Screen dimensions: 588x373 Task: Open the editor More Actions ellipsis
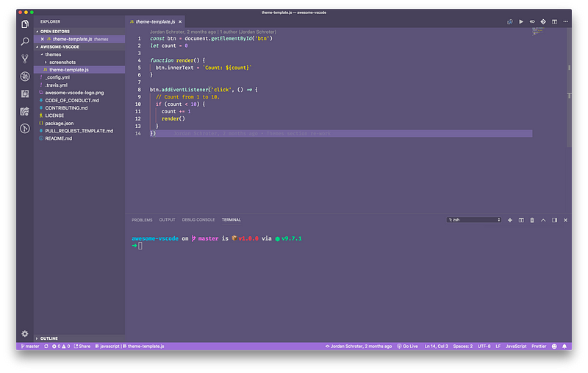[565, 22]
